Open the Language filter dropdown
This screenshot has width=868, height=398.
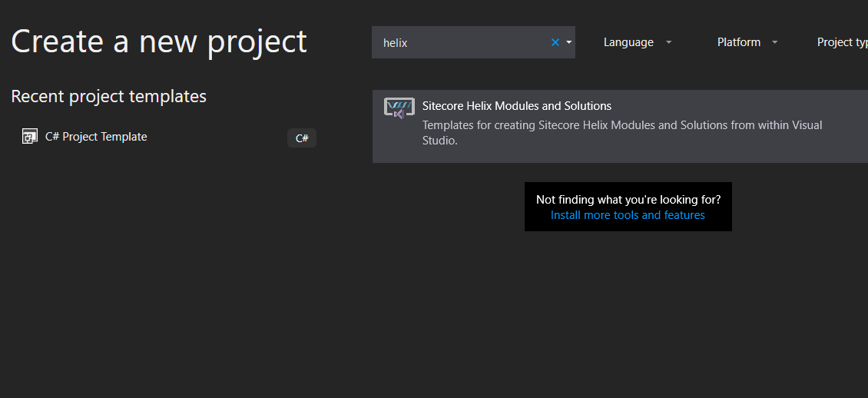[x=637, y=42]
